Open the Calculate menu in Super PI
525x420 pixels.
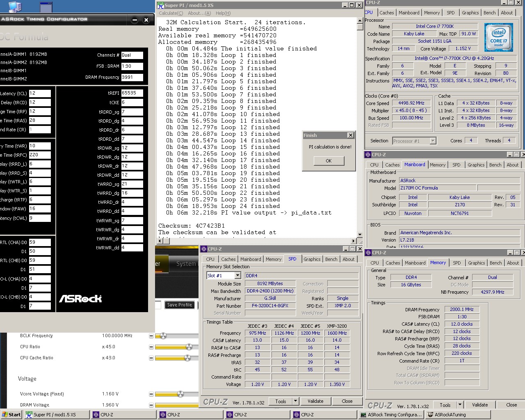171,13
